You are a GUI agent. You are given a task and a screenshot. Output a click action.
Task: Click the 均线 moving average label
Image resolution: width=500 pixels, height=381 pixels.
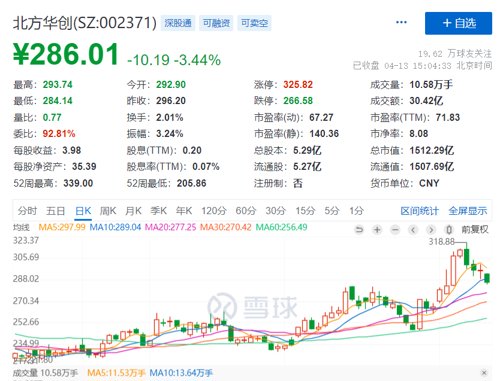coord(21,227)
